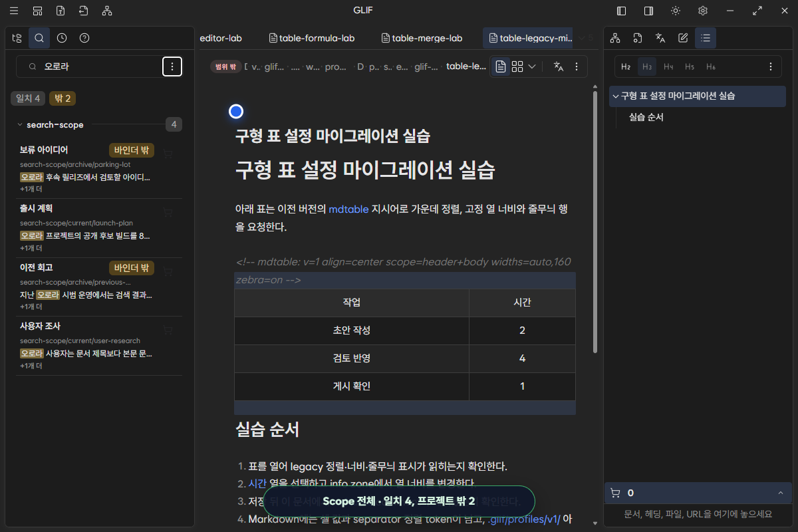
Task: Switch light/dark theme with sun icon
Action: 676,11
